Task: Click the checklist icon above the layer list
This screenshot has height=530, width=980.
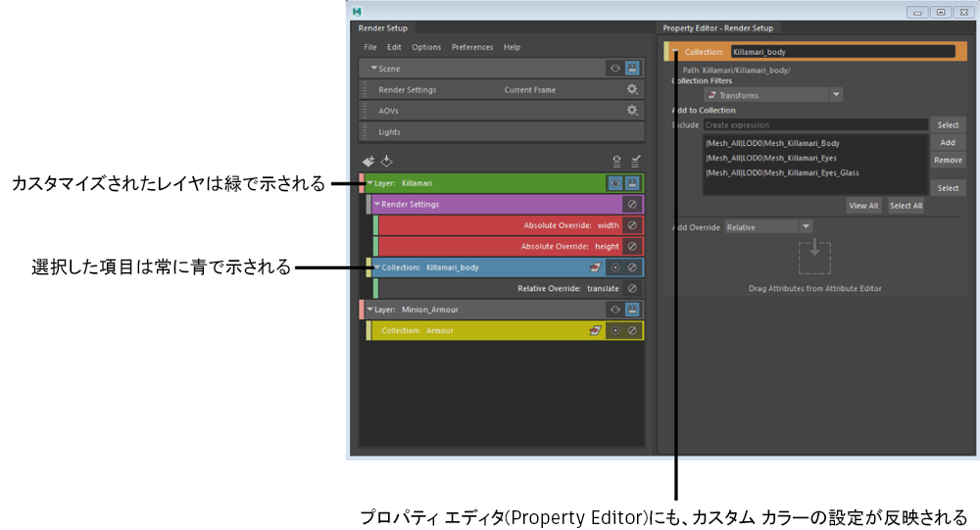Action: tap(635, 162)
